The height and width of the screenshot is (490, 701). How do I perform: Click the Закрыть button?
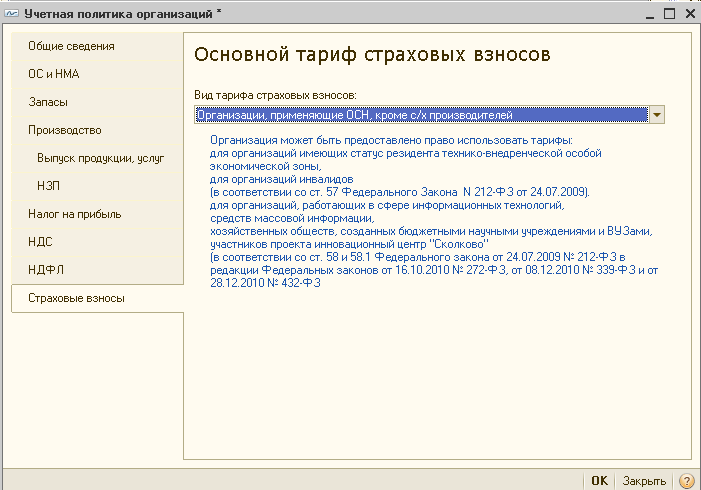click(x=644, y=481)
